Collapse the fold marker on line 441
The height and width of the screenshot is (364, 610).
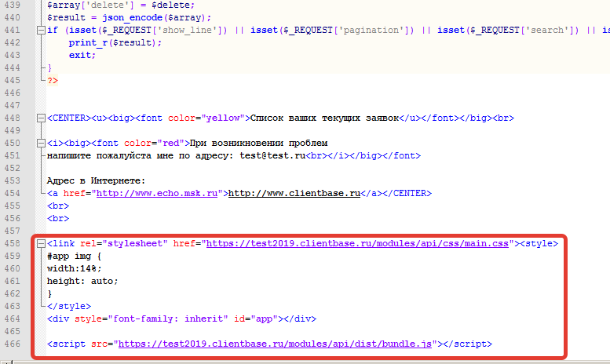tap(40, 30)
